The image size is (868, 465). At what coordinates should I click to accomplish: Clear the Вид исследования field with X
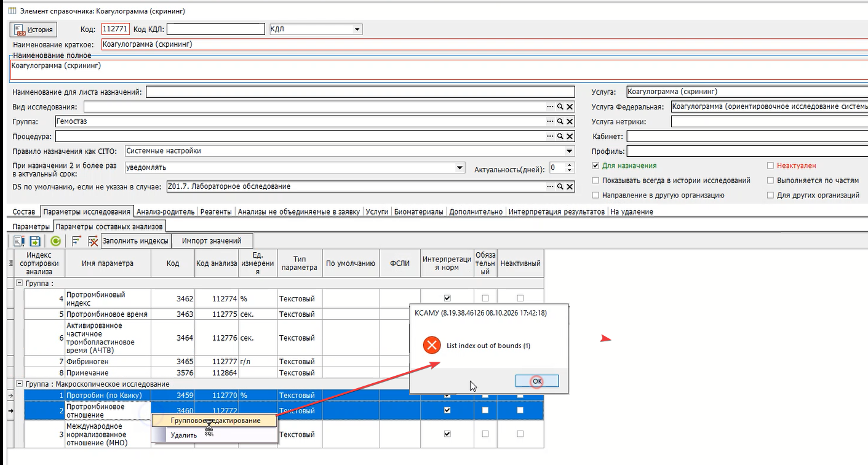point(570,107)
